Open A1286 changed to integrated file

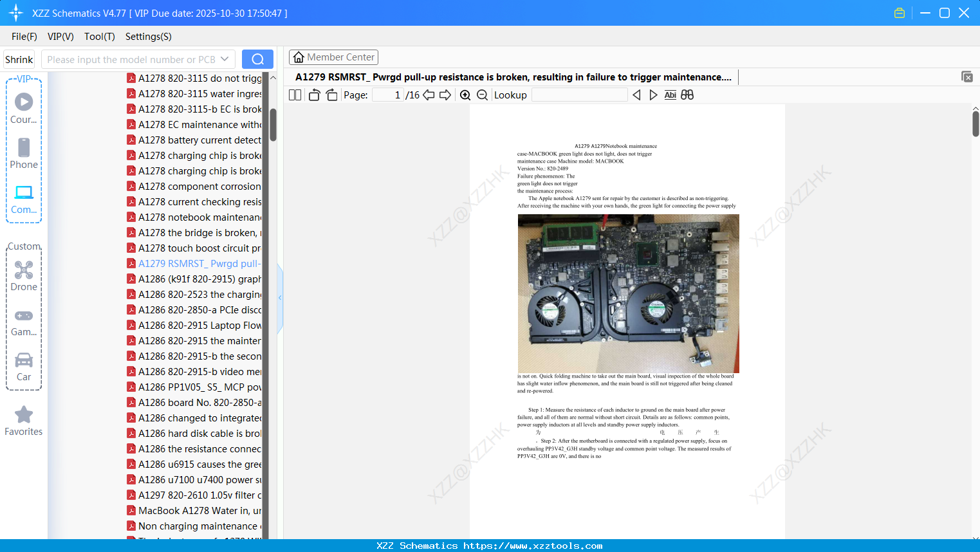point(194,418)
